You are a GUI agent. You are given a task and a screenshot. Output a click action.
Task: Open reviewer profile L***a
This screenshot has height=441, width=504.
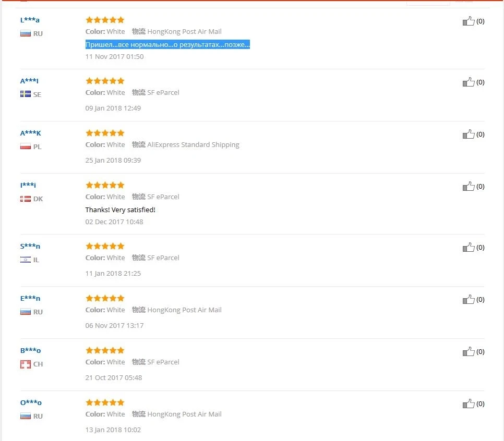(x=30, y=20)
